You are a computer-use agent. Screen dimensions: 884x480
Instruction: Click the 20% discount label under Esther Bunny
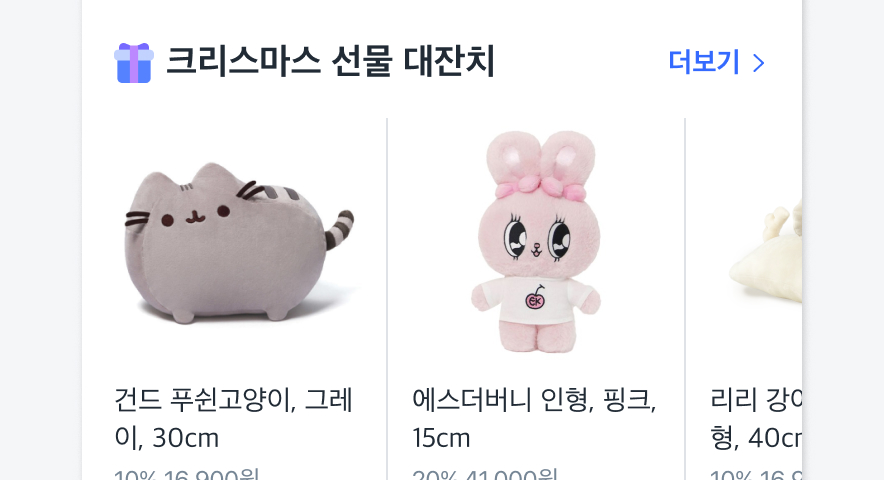tap(434, 474)
